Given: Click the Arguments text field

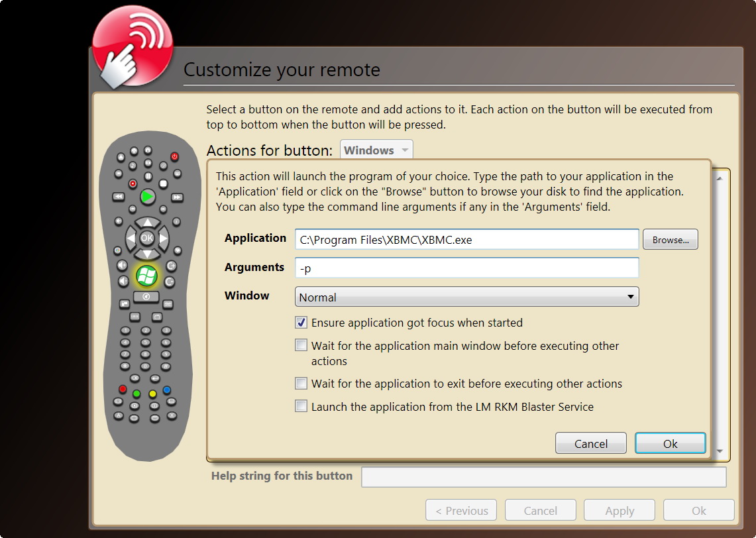Looking at the screenshot, I should [466, 268].
